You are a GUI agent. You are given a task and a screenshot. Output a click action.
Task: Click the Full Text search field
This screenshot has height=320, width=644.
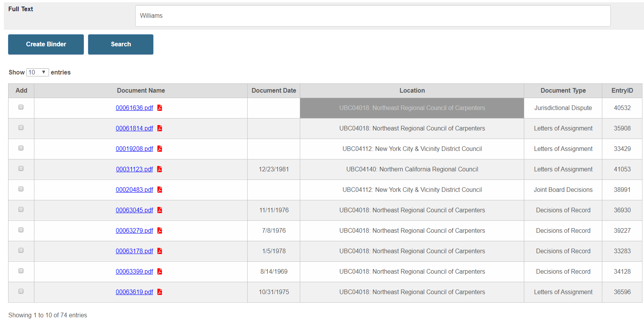[x=373, y=16]
